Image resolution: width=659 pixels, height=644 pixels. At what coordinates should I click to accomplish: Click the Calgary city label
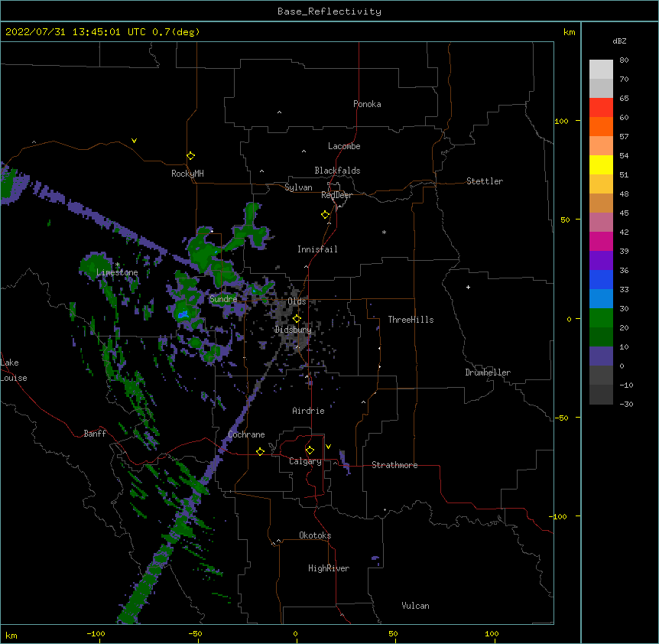tap(305, 461)
